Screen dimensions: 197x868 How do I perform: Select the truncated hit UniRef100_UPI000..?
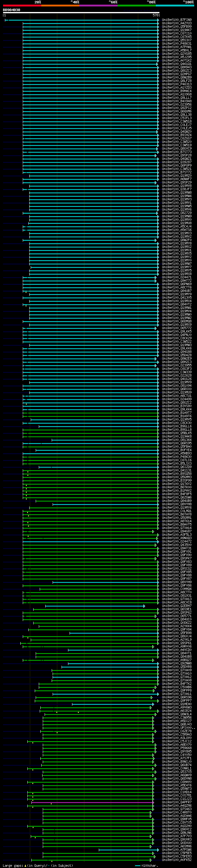(178, 728)
